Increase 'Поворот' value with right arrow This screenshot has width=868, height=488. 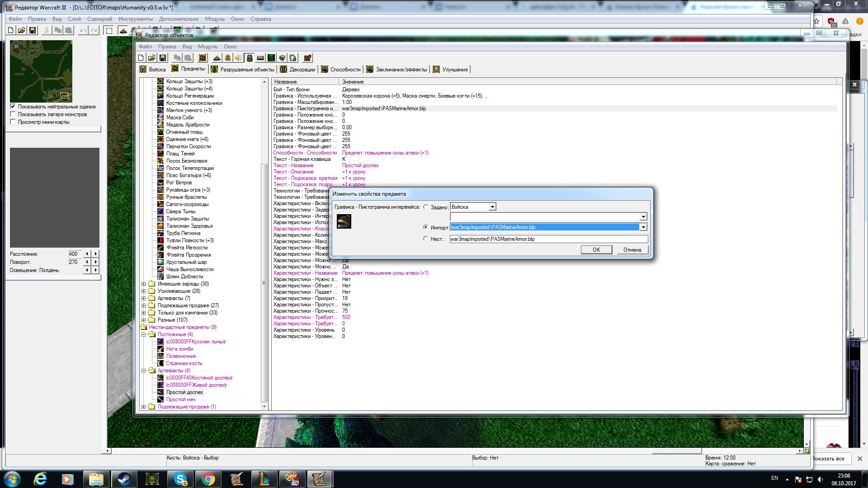tap(95, 262)
